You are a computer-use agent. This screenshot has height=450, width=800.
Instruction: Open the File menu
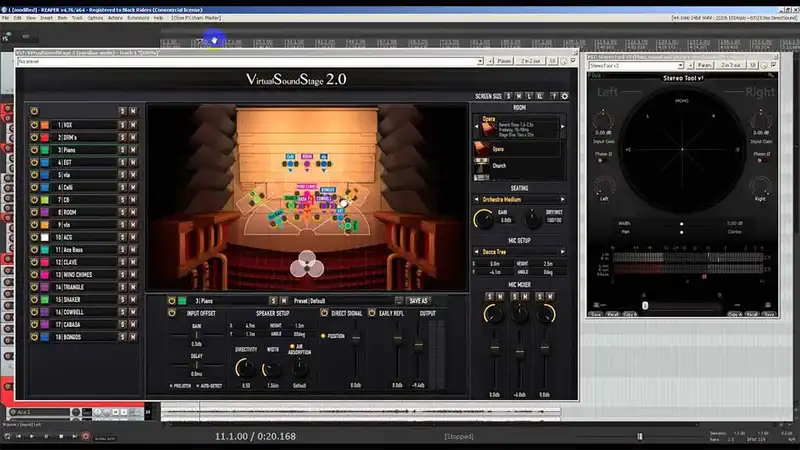[5, 18]
